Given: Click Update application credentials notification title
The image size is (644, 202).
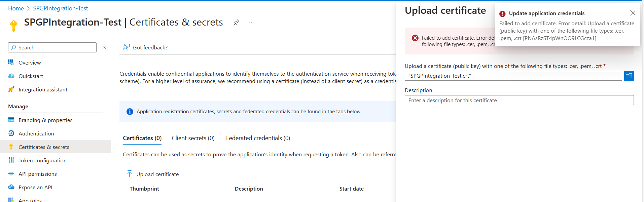Looking at the screenshot, I should 546,13.
